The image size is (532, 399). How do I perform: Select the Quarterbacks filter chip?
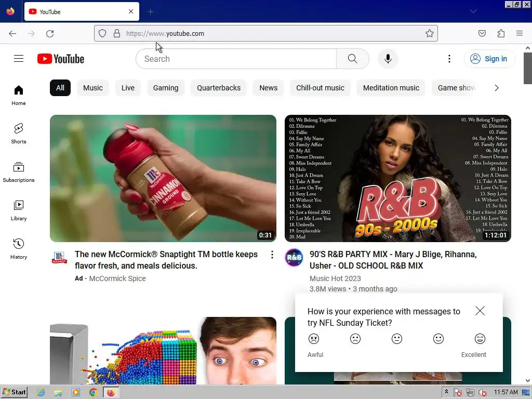click(219, 88)
